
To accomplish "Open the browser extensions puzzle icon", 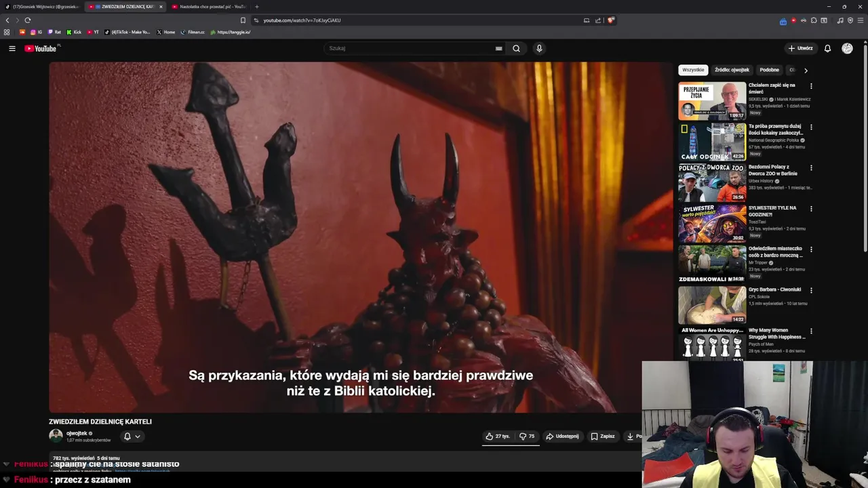I will 814,20.
